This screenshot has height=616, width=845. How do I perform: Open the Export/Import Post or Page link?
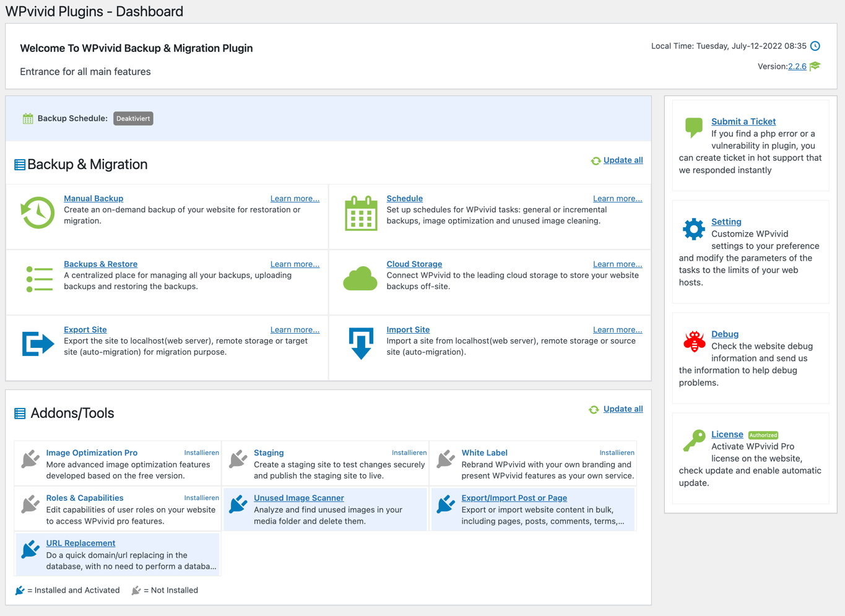[514, 498]
